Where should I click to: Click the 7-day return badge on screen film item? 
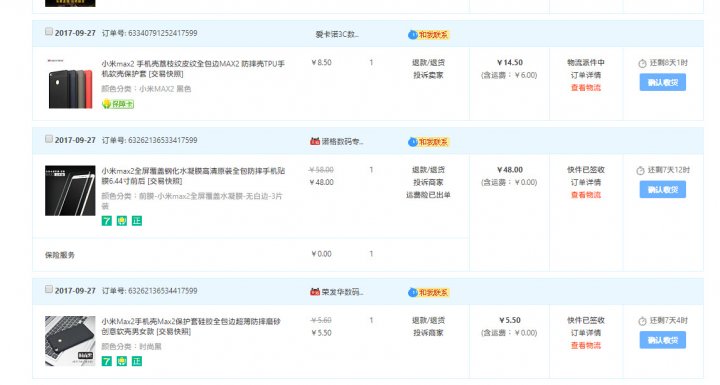pyautogui.click(x=107, y=221)
